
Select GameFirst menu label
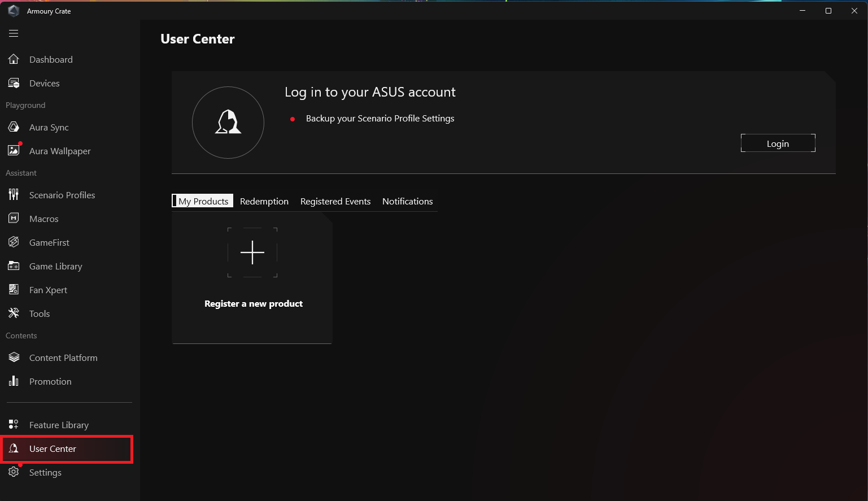pyautogui.click(x=50, y=242)
